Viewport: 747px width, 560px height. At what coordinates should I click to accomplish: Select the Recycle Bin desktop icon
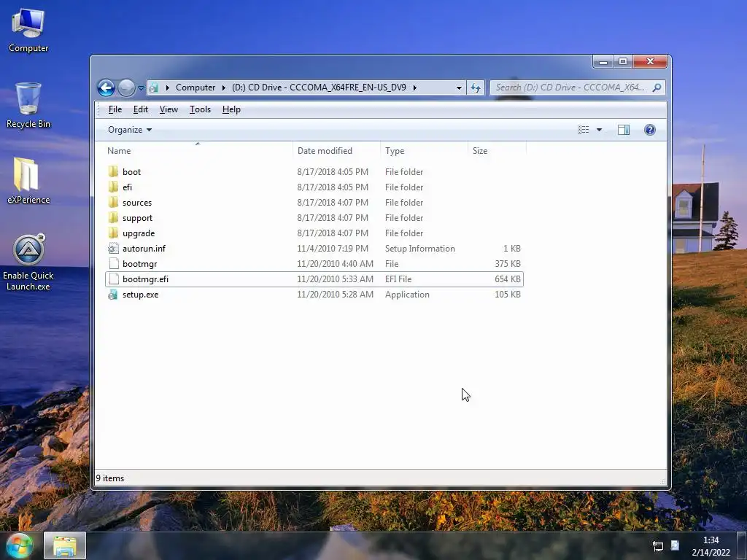coord(28,105)
